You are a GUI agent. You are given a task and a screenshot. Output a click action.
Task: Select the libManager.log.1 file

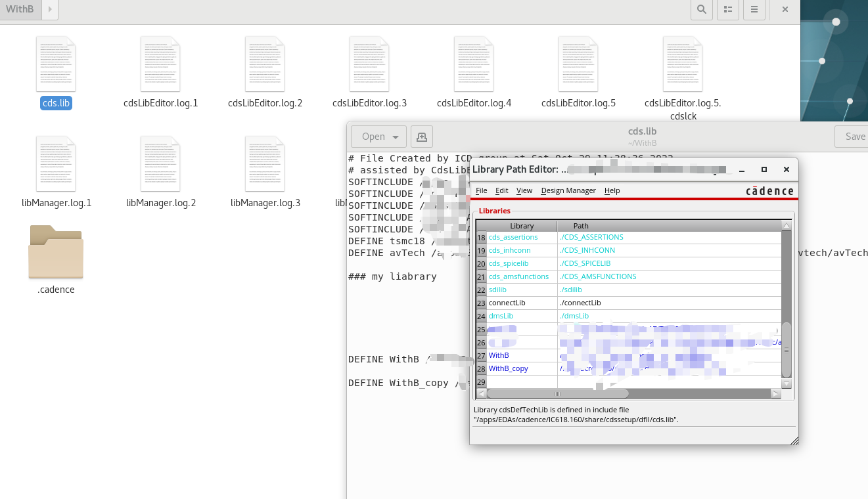56,163
